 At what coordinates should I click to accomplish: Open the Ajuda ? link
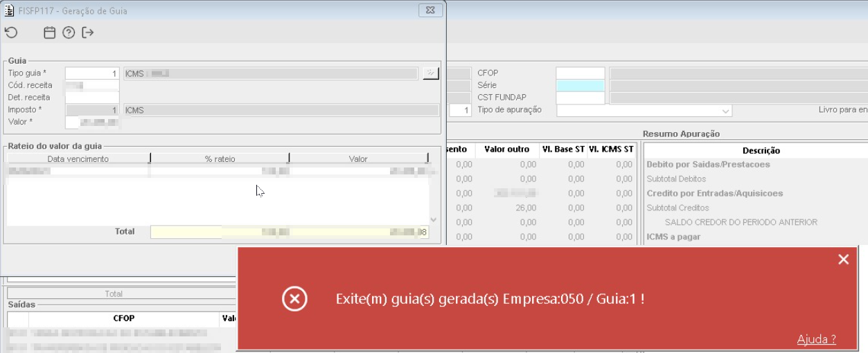(x=817, y=339)
